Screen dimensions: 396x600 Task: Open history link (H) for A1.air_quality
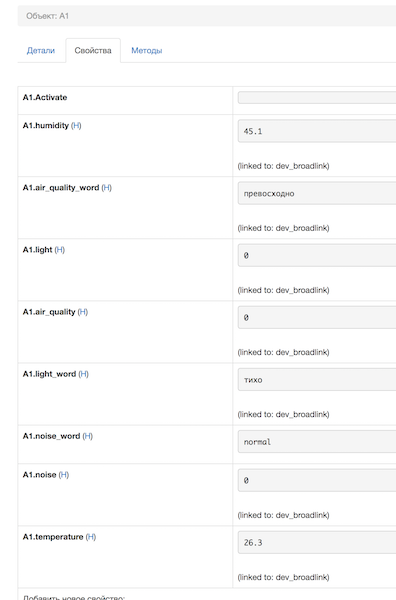coord(83,312)
